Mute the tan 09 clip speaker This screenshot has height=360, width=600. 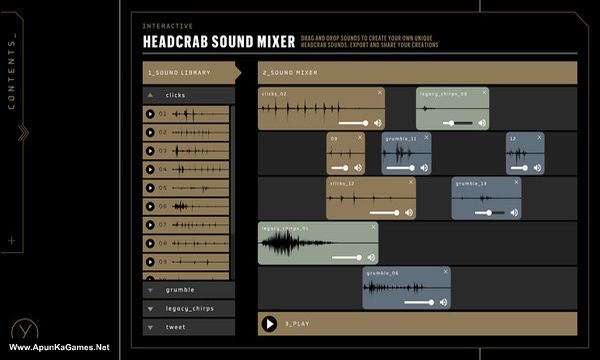click(358, 168)
